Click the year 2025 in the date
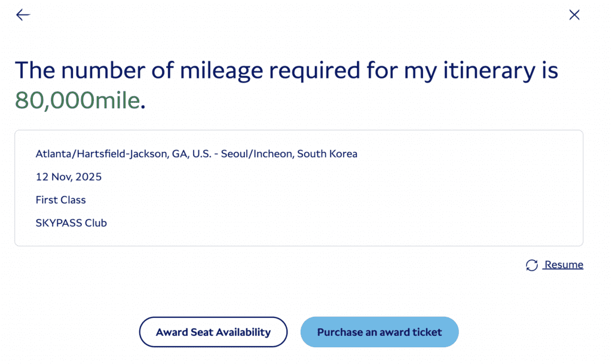 point(89,177)
